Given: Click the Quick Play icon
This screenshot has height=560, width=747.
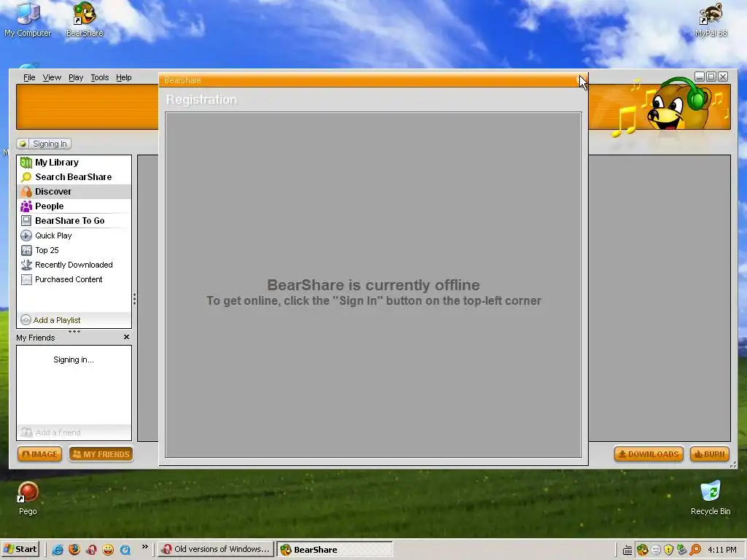Looking at the screenshot, I should pyautogui.click(x=26, y=236).
